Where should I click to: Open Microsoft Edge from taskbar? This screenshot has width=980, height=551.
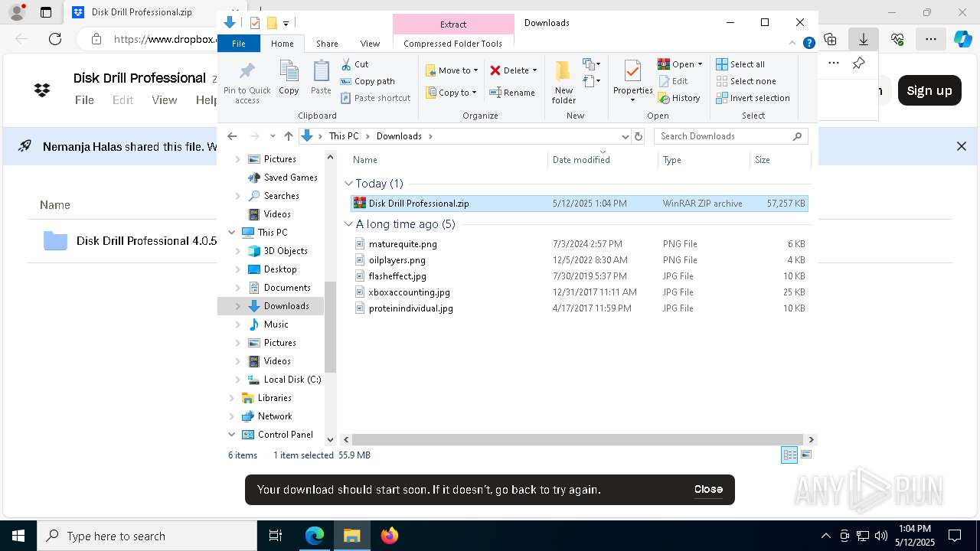tap(315, 536)
